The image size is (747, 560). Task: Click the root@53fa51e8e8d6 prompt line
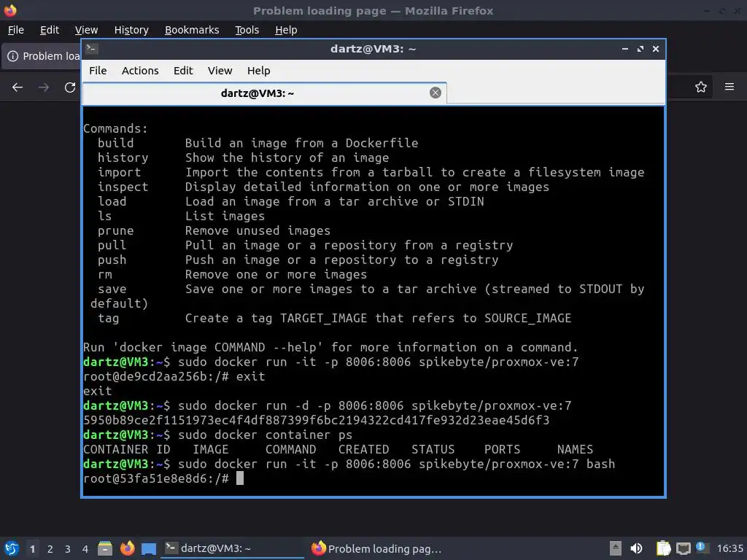tap(163, 478)
